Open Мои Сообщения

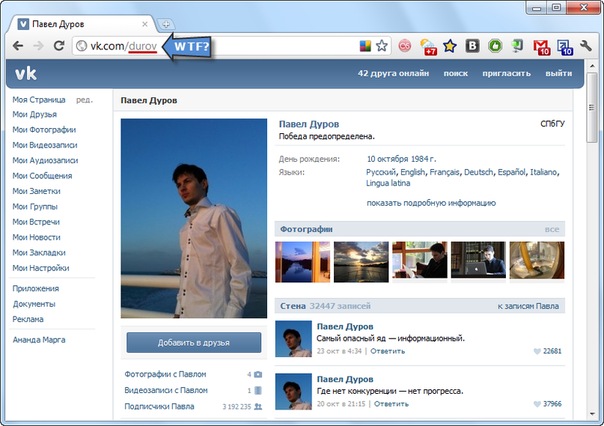[42, 176]
